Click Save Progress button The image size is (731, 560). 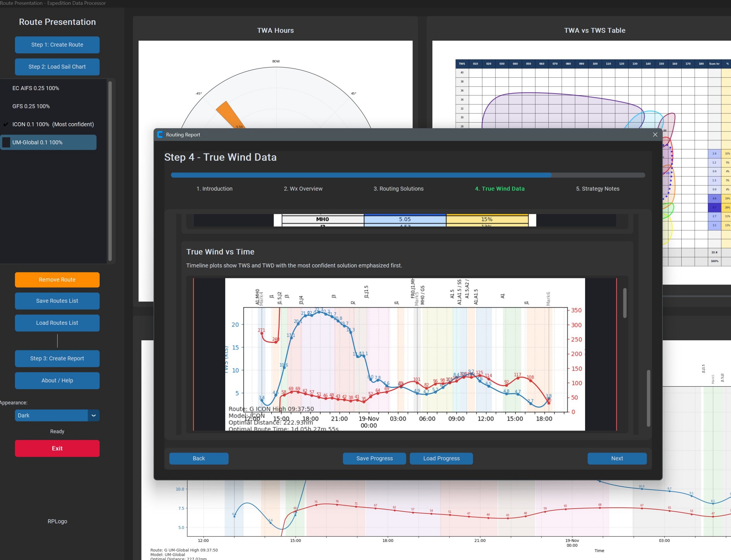tap(374, 458)
